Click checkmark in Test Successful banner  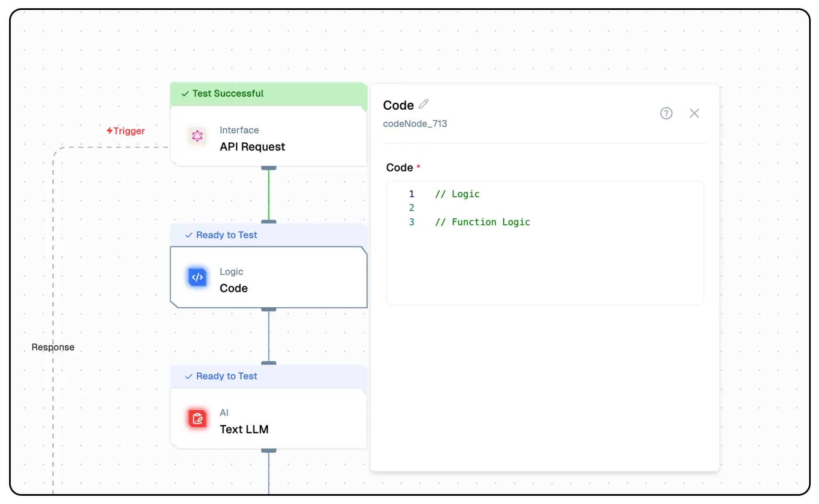(185, 94)
